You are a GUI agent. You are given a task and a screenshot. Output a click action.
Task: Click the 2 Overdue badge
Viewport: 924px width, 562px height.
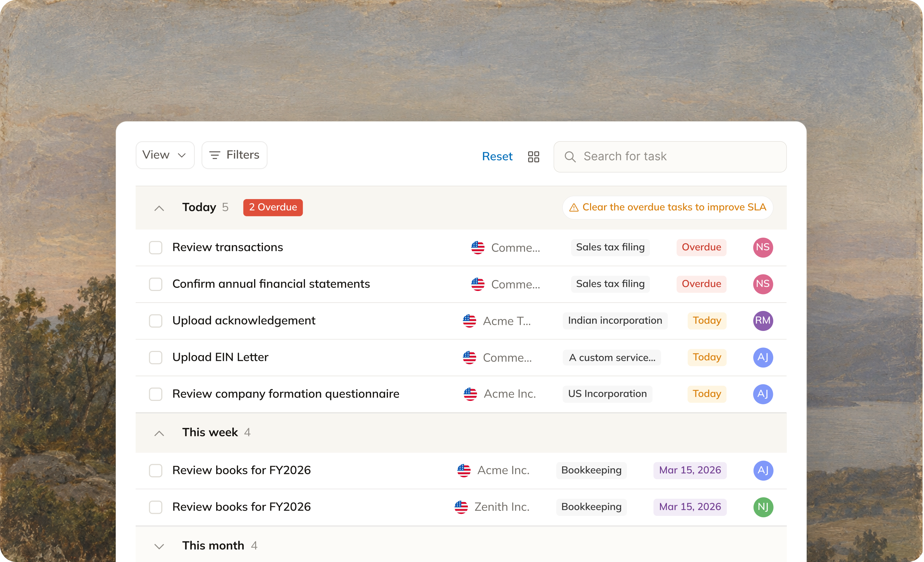[273, 207]
